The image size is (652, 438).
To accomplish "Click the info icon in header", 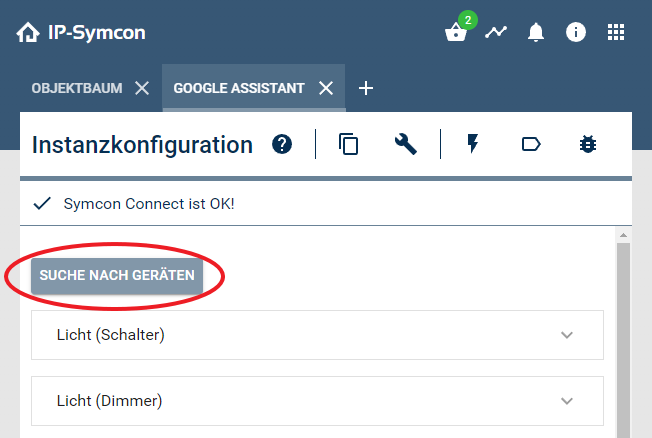I will (x=576, y=32).
